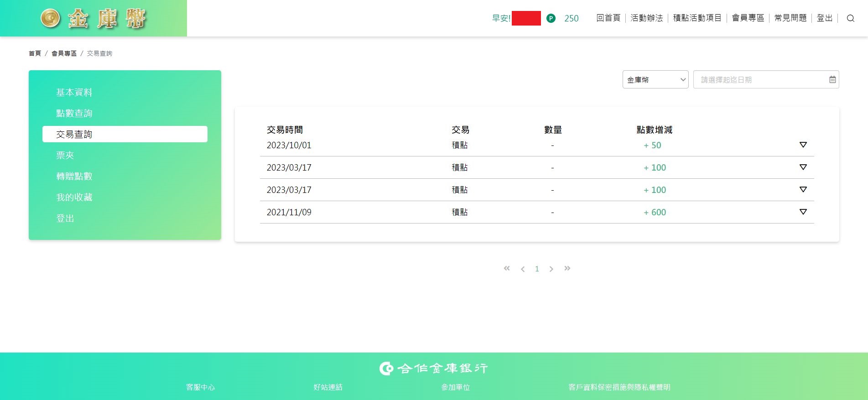Image resolution: width=868 pixels, height=400 pixels.
Task: Expand the +600 points transaction triangle
Action: (803, 212)
